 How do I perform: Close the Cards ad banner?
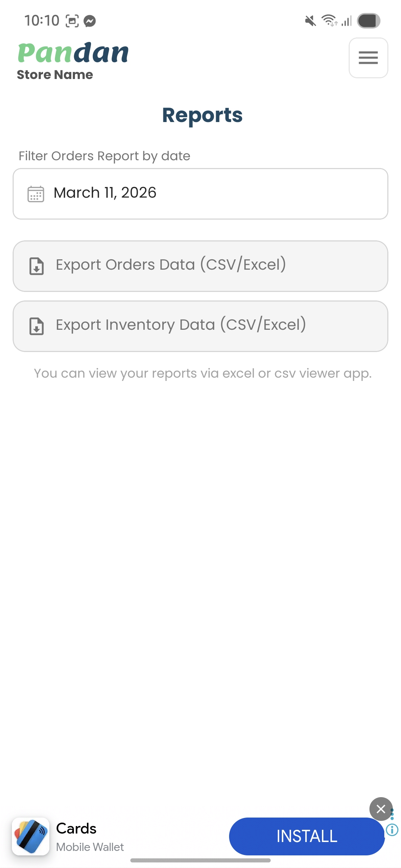tap(381, 809)
